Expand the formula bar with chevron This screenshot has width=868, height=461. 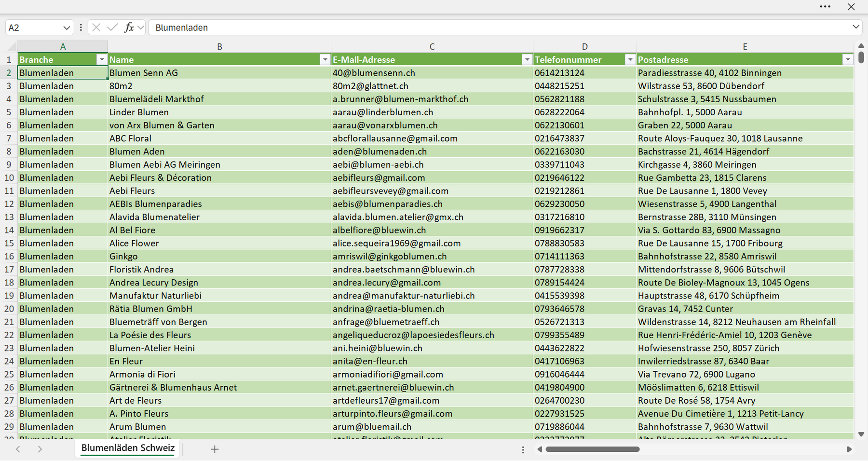pyautogui.click(x=856, y=27)
